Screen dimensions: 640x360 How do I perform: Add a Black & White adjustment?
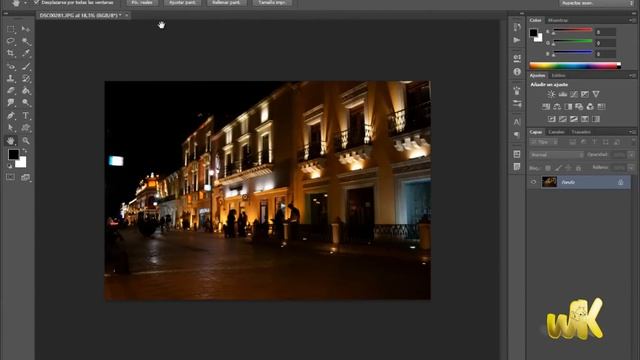(568, 107)
